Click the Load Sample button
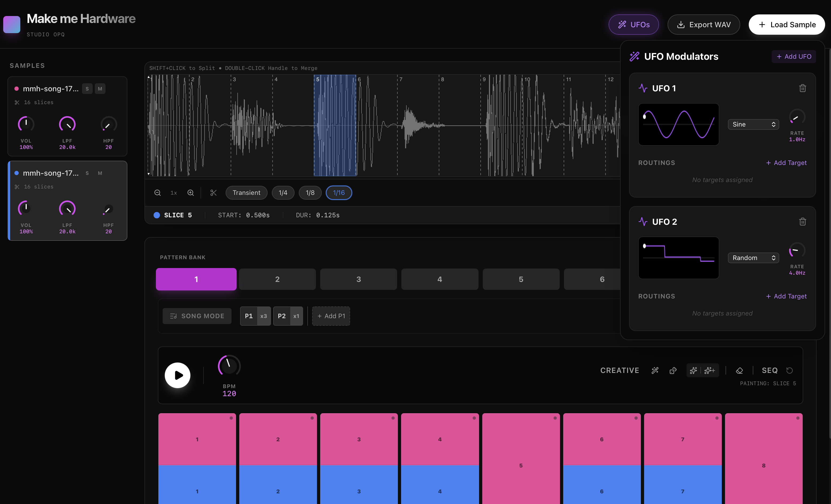Image resolution: width=831 pixels, height=504 pixels. point(787,25)
